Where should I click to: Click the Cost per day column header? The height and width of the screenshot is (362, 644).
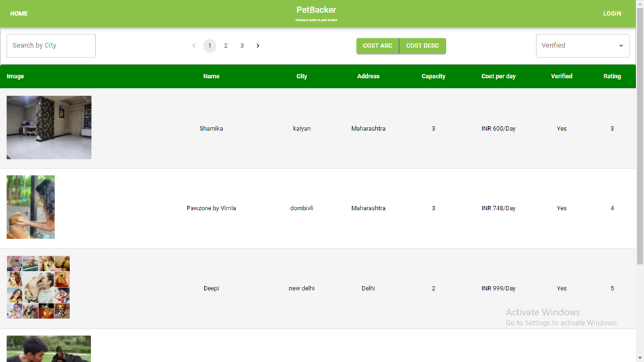pos(499,77)
